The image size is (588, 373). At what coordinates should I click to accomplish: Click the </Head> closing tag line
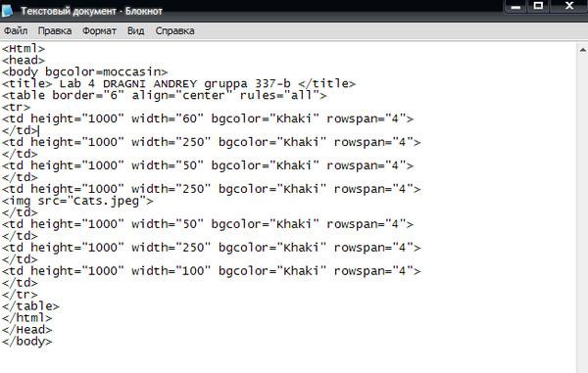(26, 330)
